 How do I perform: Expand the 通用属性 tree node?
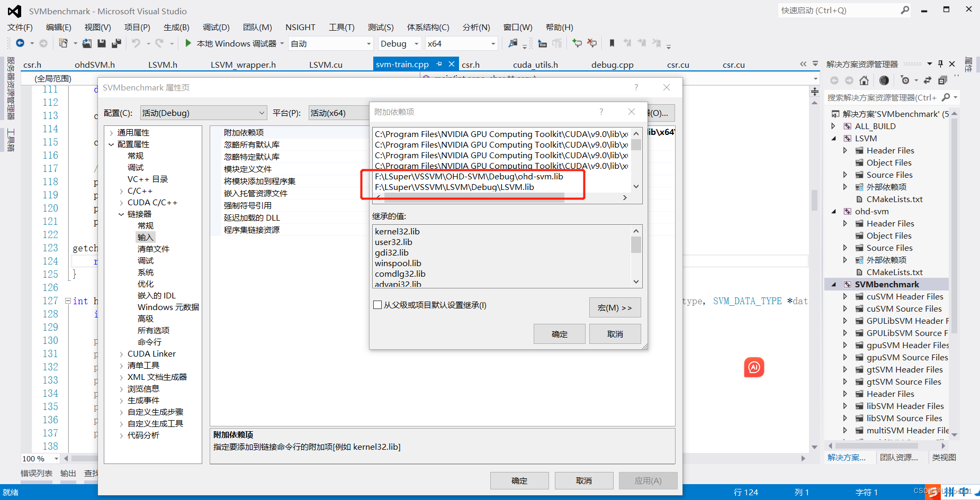[x=111, y=133]
